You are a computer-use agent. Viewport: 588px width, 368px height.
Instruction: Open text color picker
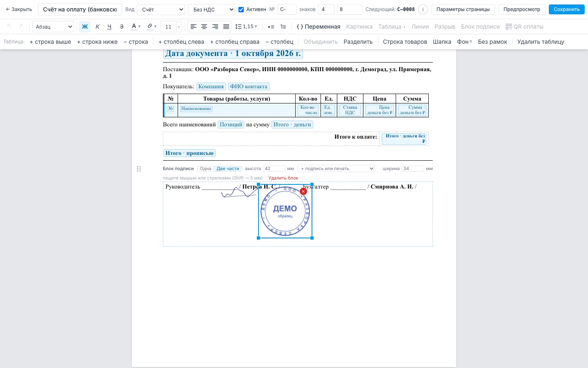click(x=136, y=27)
